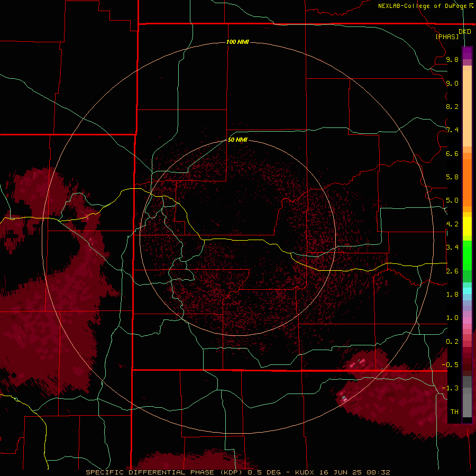The image size is (476, 476).
Task: Click the [PHAS] units label
Action: (x=447, y=36)
